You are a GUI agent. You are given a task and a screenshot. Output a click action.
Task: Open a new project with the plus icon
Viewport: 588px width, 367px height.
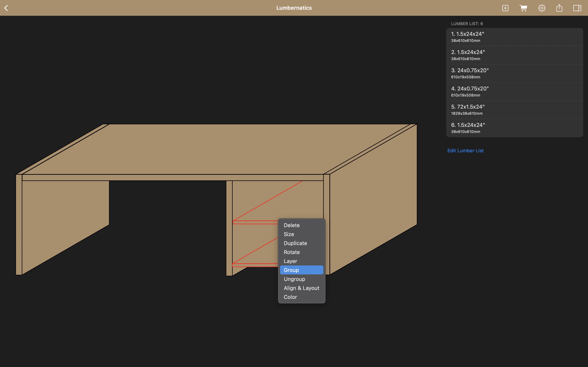(x=505, y=8)
